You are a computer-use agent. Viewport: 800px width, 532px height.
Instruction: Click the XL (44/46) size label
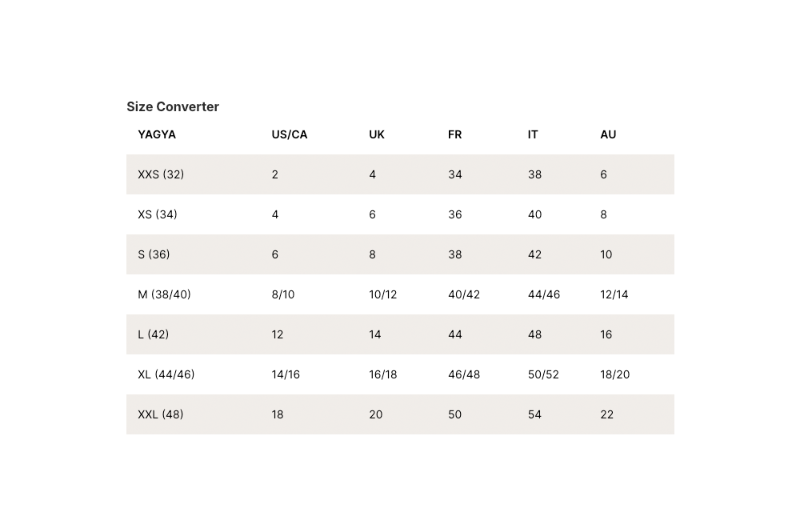(166, 374)
